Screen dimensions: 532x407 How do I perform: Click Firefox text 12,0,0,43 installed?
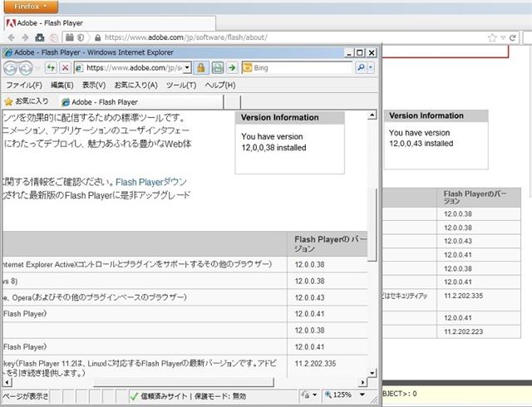pyautogui.click(x=421, y=144)
